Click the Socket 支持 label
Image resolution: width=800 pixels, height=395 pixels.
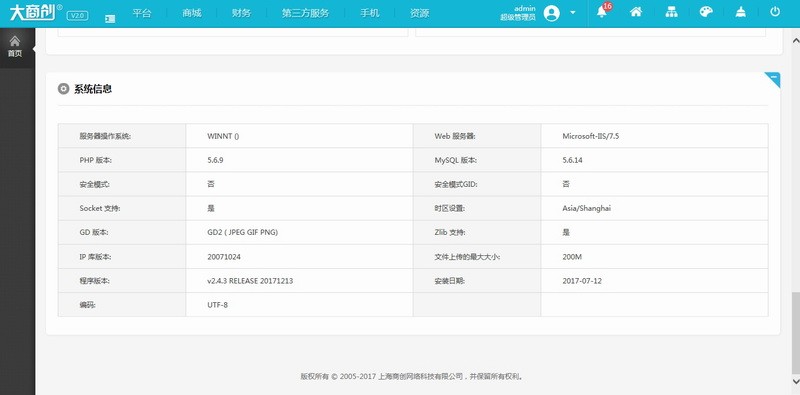point(99,208)
